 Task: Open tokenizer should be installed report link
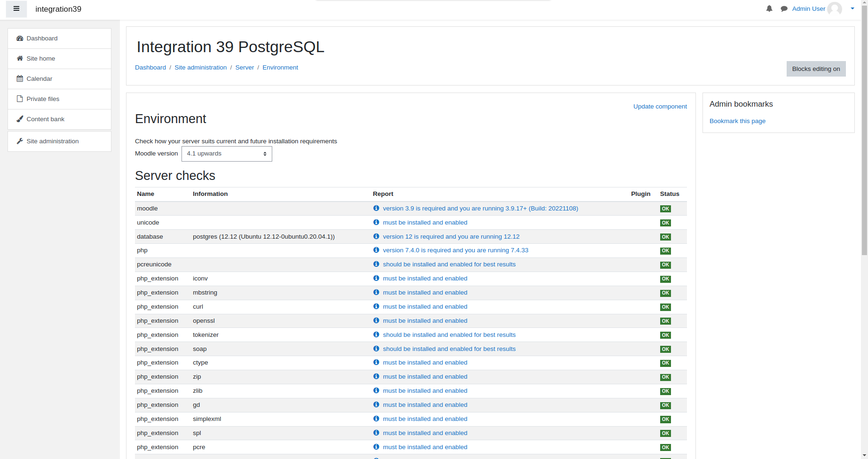click(449, 335)
